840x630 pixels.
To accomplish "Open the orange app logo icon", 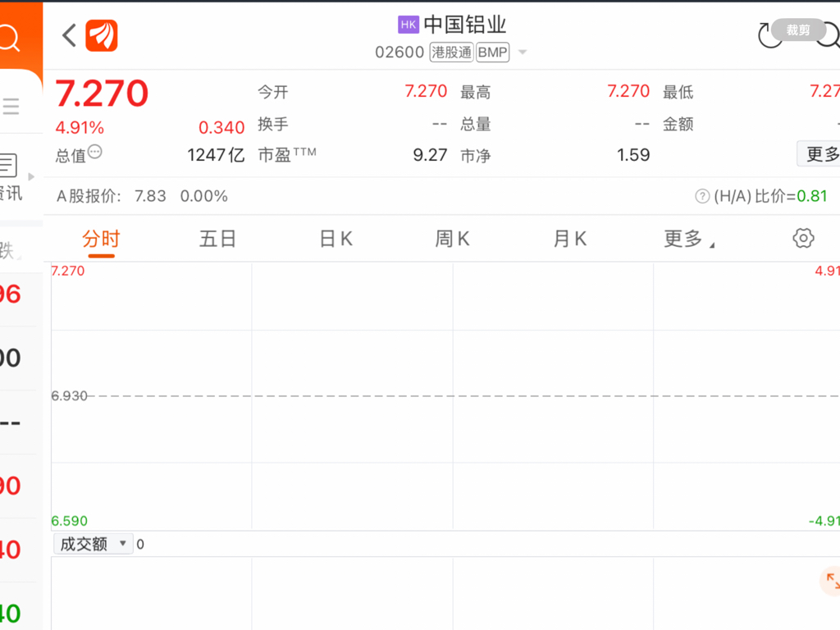I will 101,35.
